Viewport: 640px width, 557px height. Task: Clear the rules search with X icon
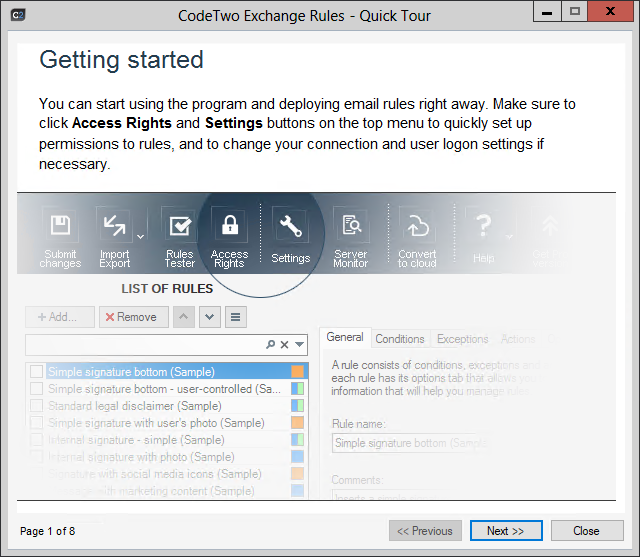tap(284, 345)
